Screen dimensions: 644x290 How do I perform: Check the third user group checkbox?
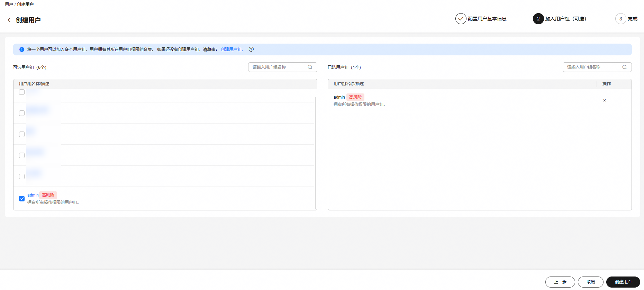(22, 134)
